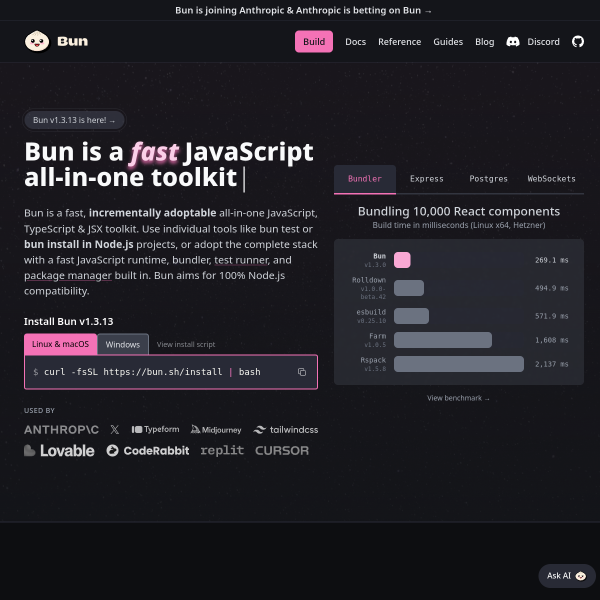Open the Discord icon link
This screenshot has width=600, height=600.
513,42
